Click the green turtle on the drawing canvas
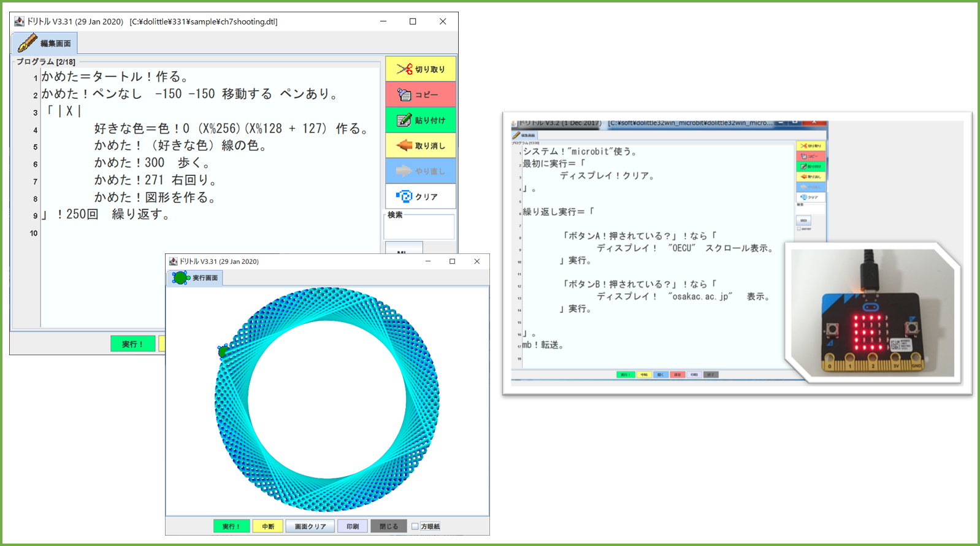This screenshot has width=980, height=546. 223,352
